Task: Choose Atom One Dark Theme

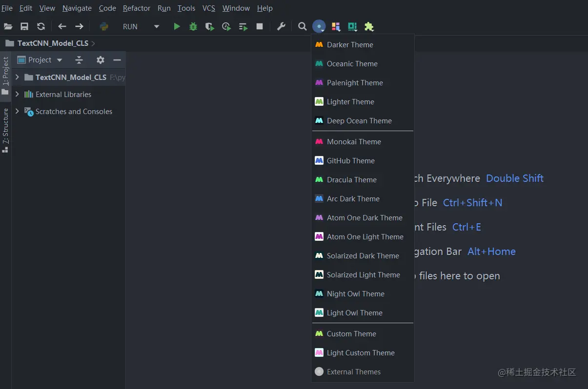Action: [363, 218]
